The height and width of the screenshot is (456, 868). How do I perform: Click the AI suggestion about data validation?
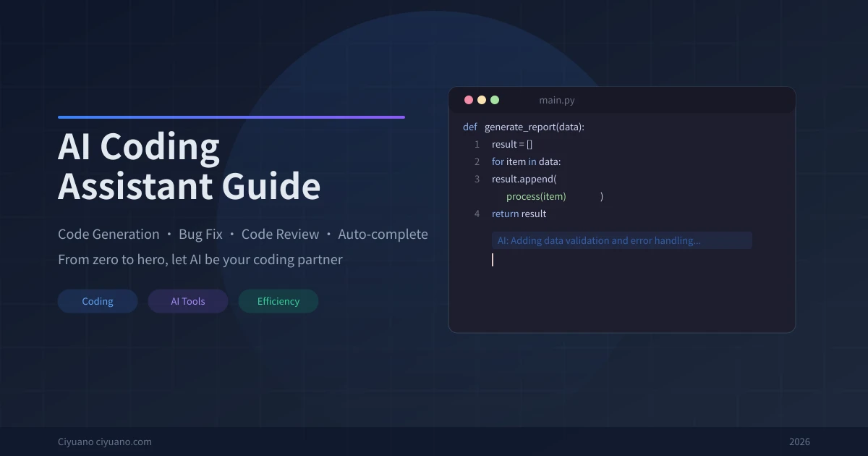[x=622, y=240]
